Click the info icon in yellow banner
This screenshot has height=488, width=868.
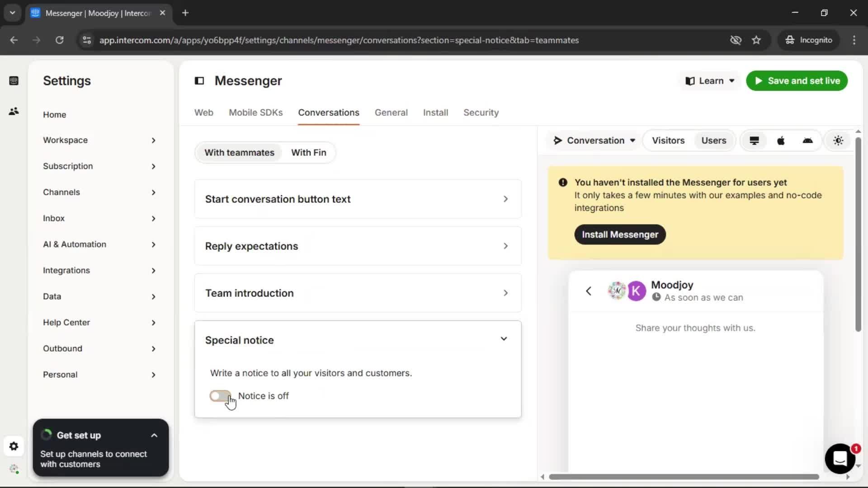point(563,183)
